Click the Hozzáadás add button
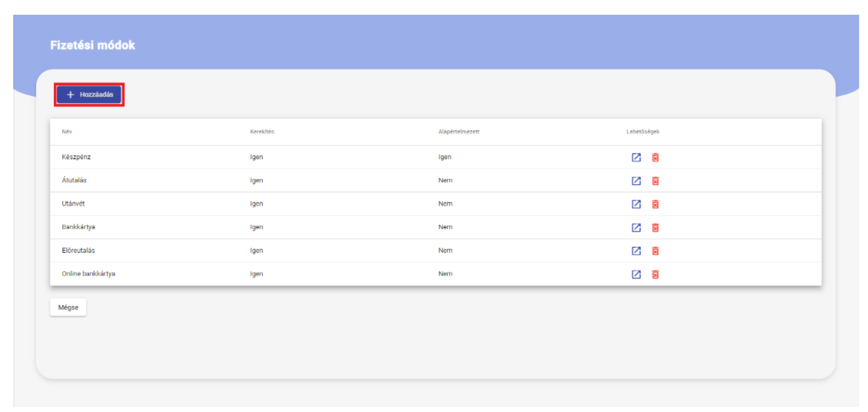This screenshot has width=868, height=412. click(89, 94)
